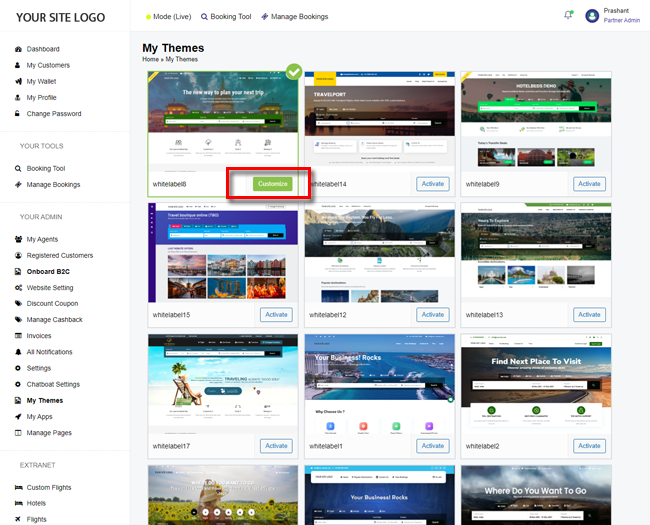
Task: Click the My Wallet icon
Action: (x=18, y=81)
